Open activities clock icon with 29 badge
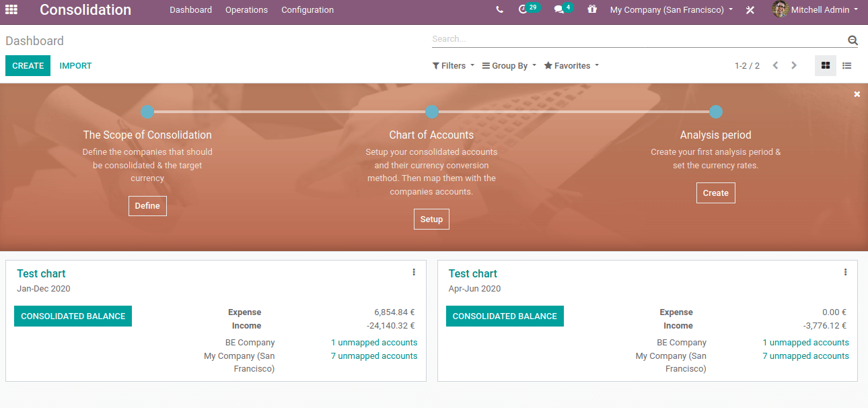 [x=529, y=9]
